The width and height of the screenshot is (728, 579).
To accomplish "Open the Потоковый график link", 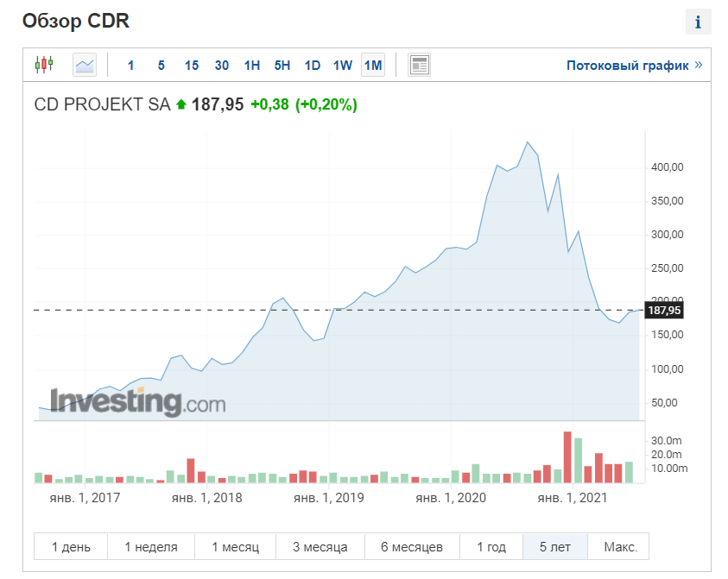I will [634, 66].
